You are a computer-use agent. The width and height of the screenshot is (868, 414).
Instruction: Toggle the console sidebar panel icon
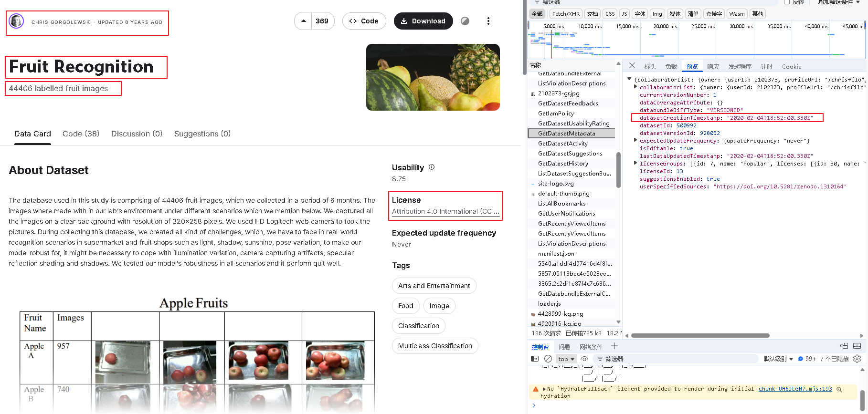[x=535, y=359]
